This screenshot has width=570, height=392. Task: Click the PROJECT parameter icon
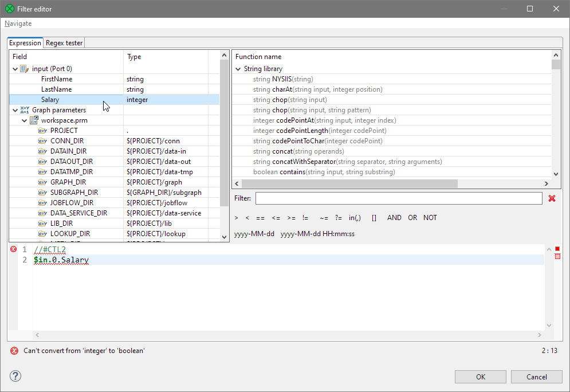coord(42,131)
